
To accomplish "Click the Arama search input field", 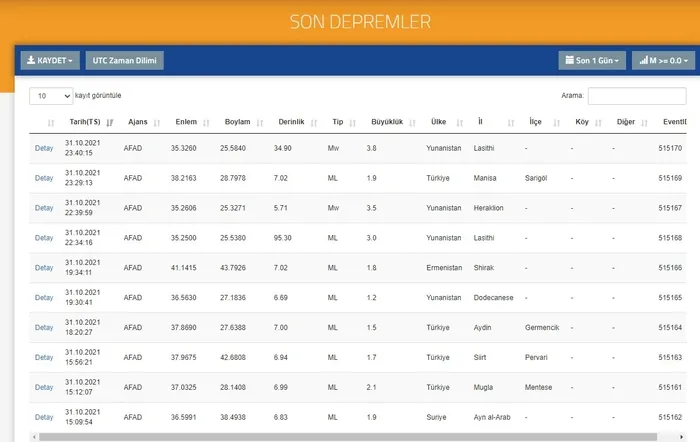I will (x=636, y=96).
